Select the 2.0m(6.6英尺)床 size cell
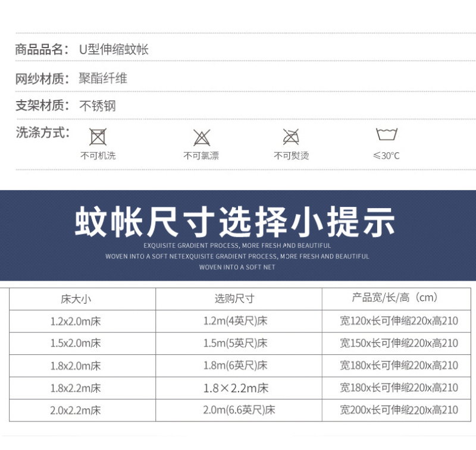The image size is (476, 450). pyautogui.click(x=239, y=410)
